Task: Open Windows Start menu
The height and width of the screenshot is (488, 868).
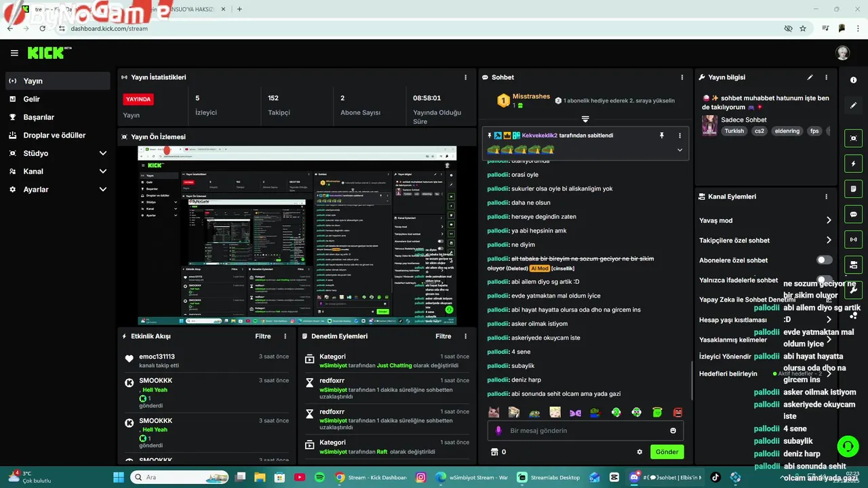Action: click(118, 477)
